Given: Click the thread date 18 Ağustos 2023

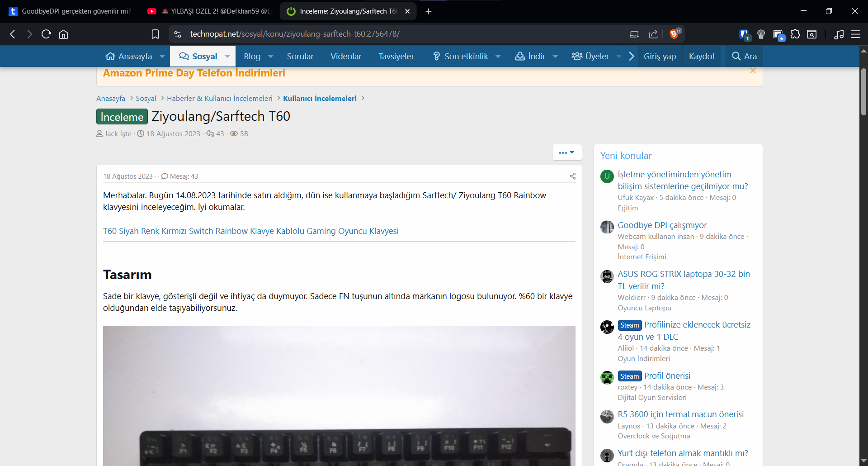Looking at the screenshot, I should coord(173,133).
